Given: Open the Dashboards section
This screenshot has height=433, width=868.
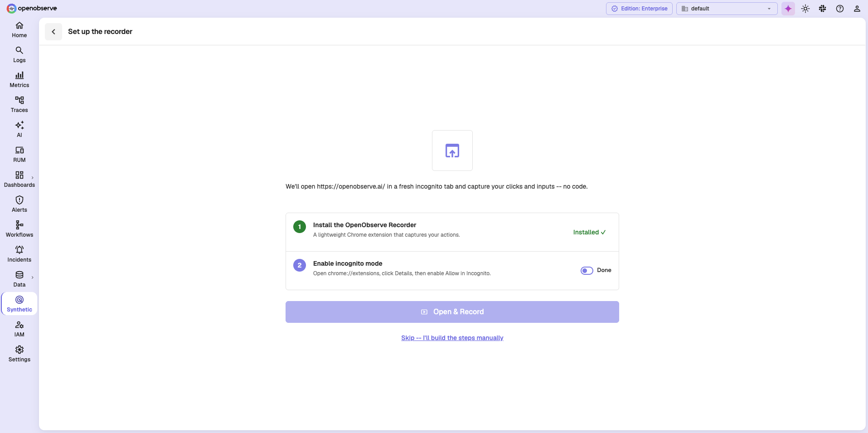Looking at the screenshot, I should click(x=19, y=180).
